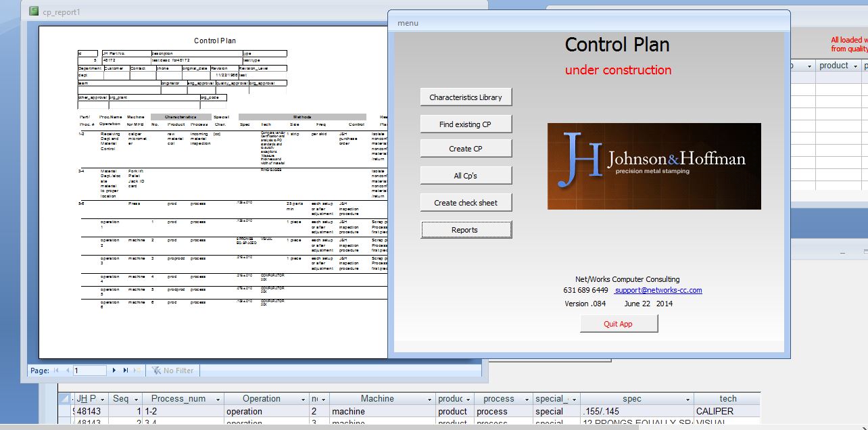Click the Create CP button
868x430 pixels.
click(466, 149)
